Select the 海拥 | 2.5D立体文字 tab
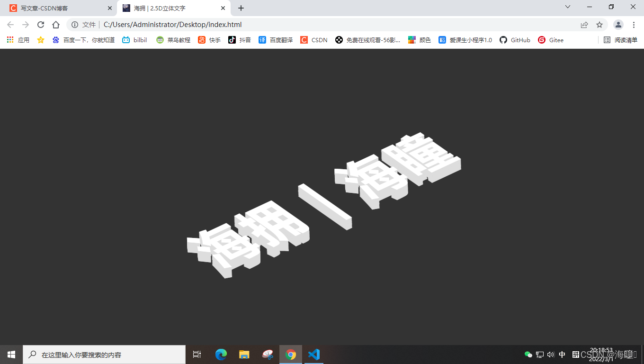This screenshot has height=364, width=644. 173,8
